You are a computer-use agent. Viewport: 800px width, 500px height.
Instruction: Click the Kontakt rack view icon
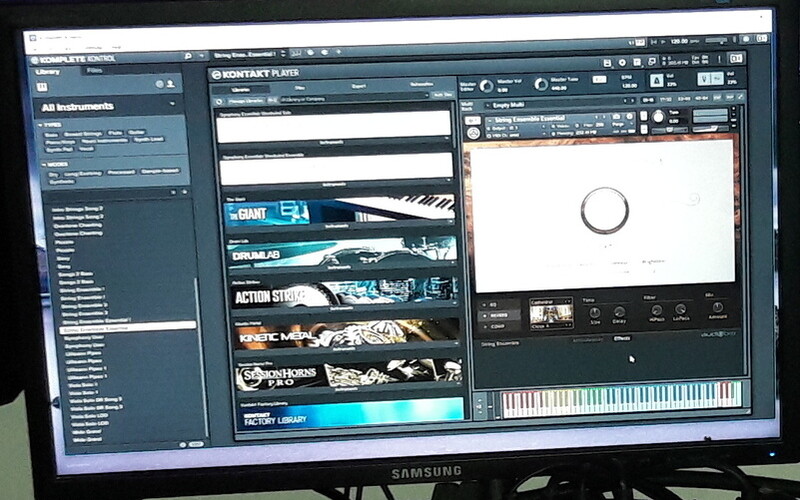[x=637, y=62]
